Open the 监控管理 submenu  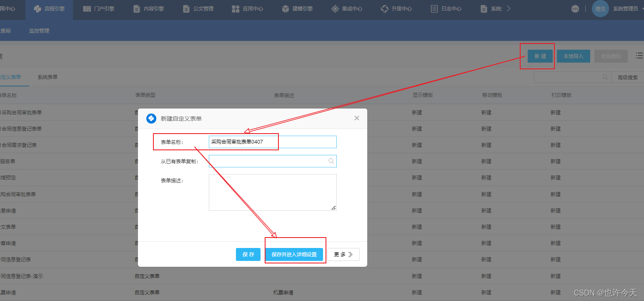pos(39,31)
